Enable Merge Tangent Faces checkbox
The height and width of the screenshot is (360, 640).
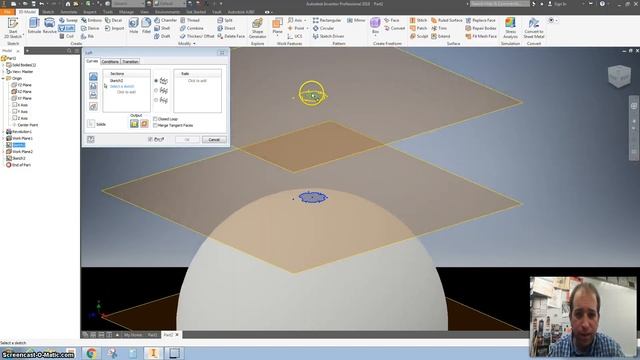[155, 125]
